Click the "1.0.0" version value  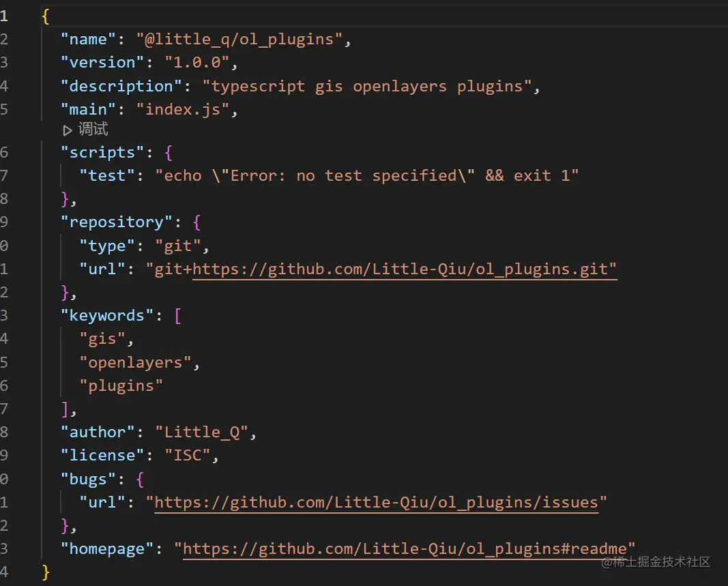pos(198,62)
